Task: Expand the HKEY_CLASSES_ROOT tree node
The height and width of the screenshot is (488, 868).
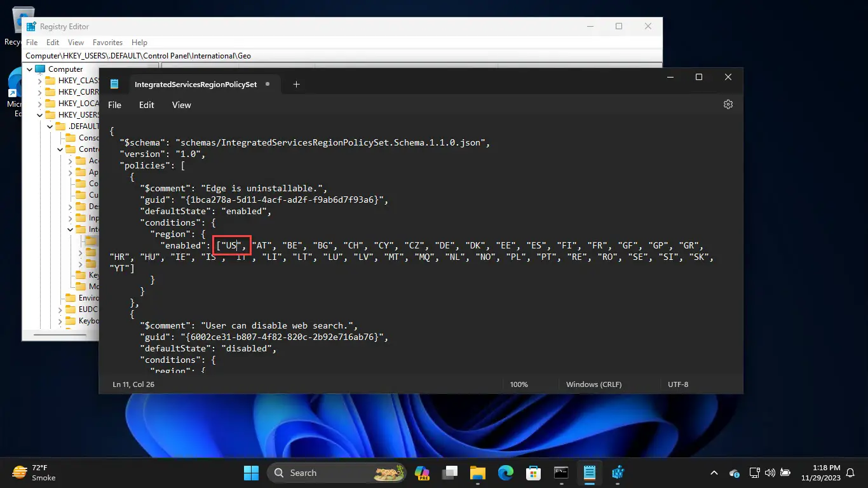Action: click(x=39, y=81)
